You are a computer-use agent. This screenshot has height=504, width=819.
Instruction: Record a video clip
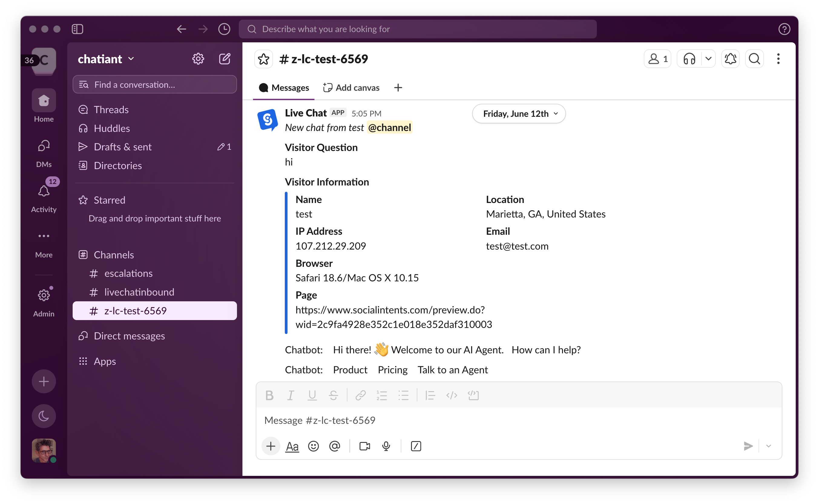365,446
